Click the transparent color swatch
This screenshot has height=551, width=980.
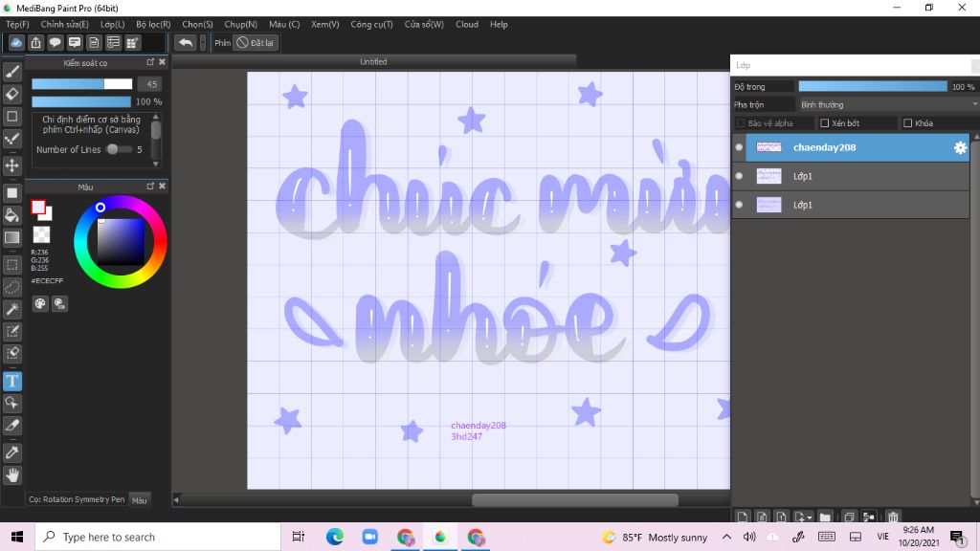tap(41, 234)
